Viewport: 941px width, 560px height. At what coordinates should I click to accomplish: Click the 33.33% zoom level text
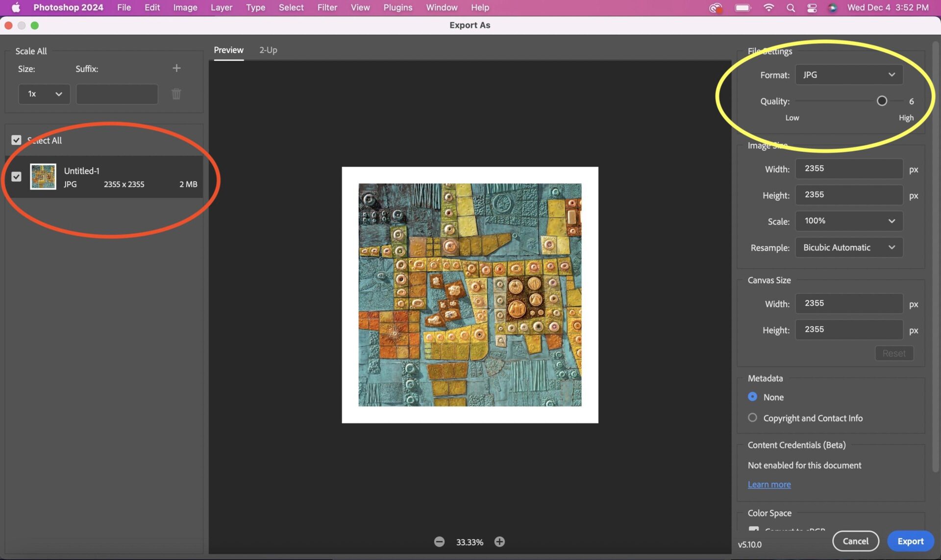(x=470, y=542)
